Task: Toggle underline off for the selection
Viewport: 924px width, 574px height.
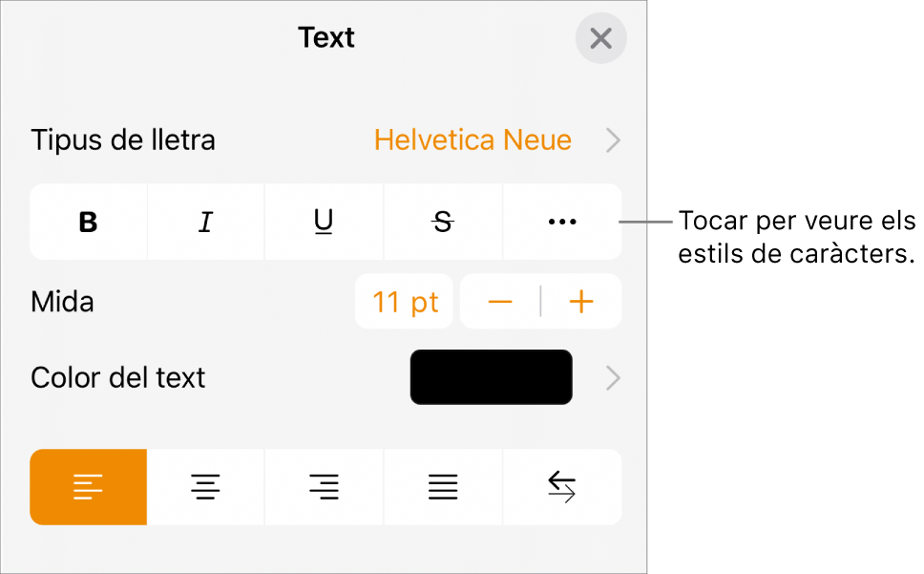Action: click(x=324, y=222)
